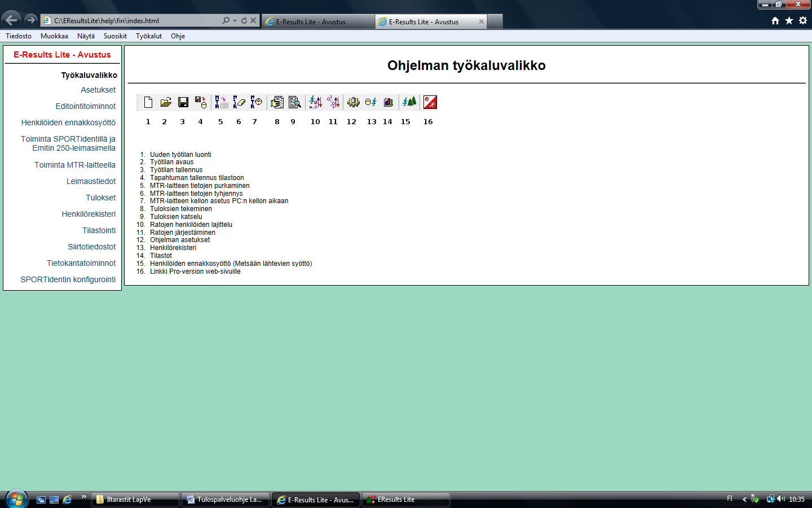The height and width of the screenshot is (508, 812).
Task: Click the MTR data erase icon numbered 6
Action: [239, 102]
